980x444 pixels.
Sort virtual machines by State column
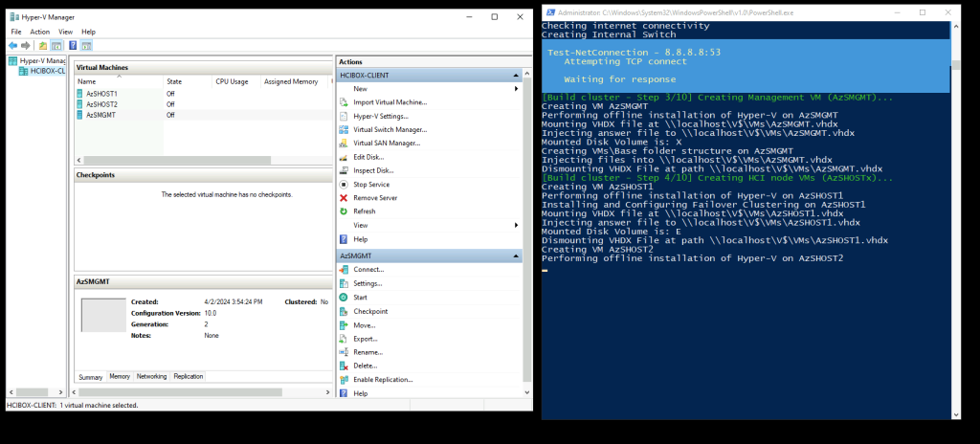pos(187,81)
